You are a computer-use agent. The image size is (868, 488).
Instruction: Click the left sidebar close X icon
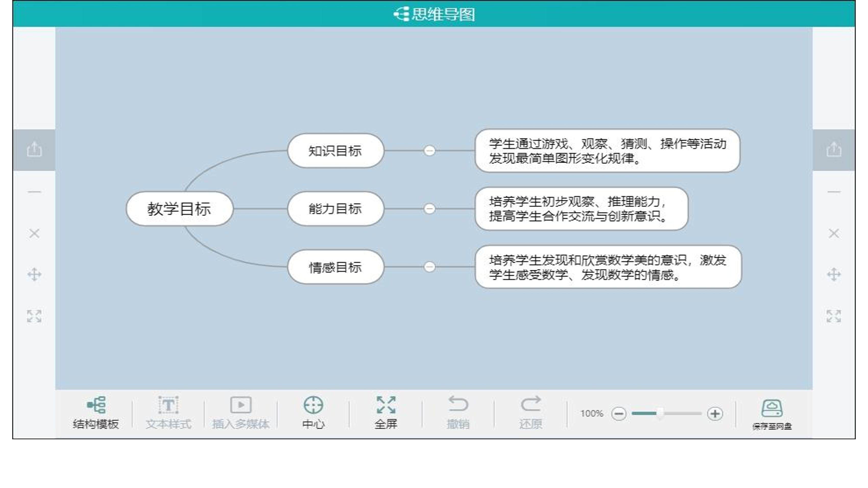point(34,233)
